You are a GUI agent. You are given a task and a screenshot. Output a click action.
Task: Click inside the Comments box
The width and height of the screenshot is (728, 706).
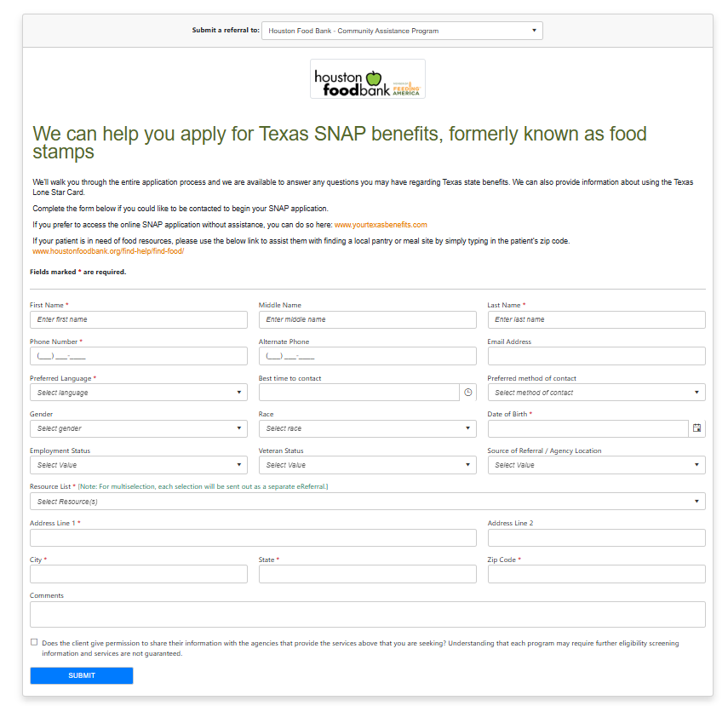coord(367,614)
